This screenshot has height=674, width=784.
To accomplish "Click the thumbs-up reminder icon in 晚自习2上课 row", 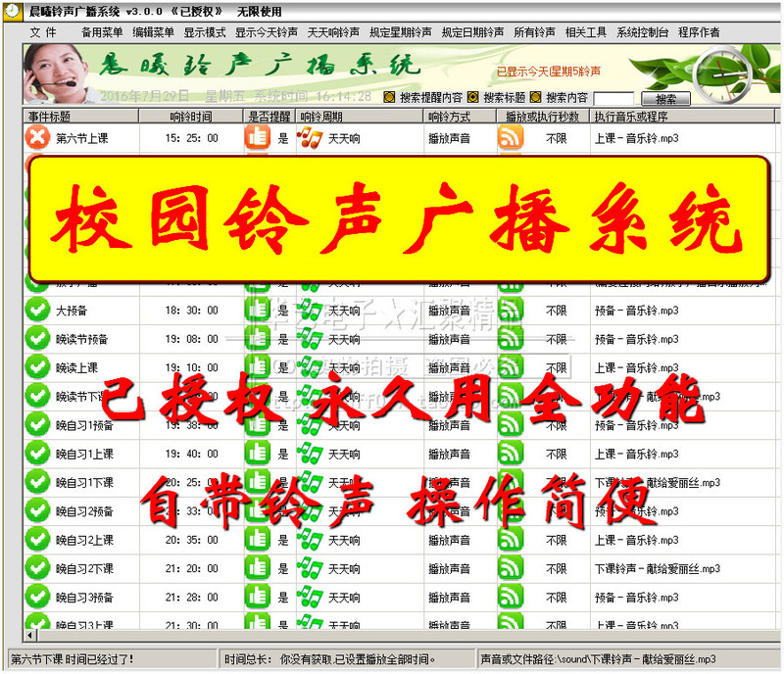I will [258, 540].
